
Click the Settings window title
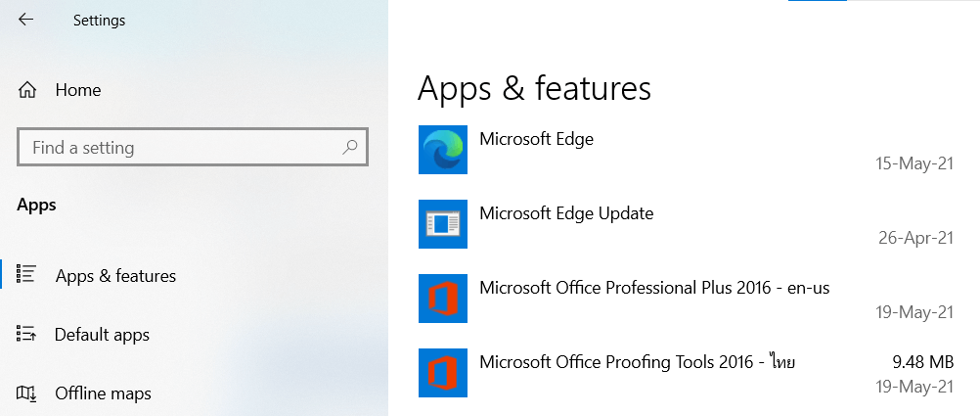(x=100, y=20)
